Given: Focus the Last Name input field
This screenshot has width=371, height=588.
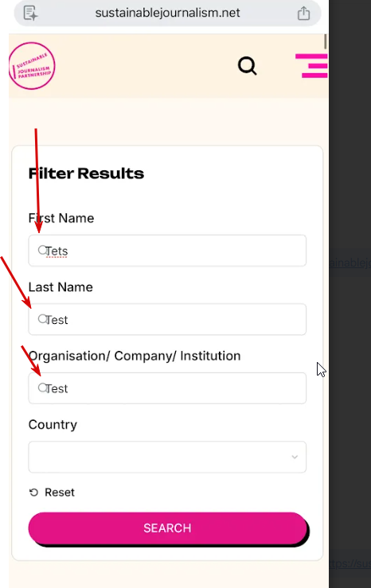Looking at the screenshot, I should pos(167,320).
